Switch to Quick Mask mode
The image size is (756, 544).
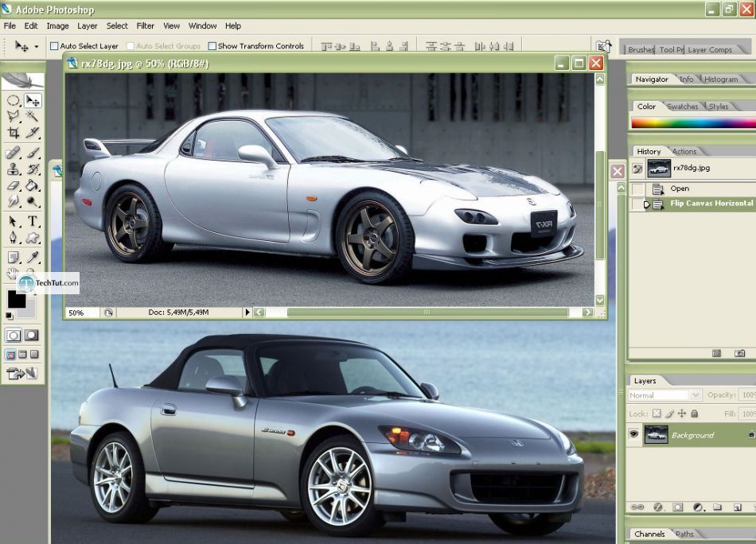(x=32, y=335)
